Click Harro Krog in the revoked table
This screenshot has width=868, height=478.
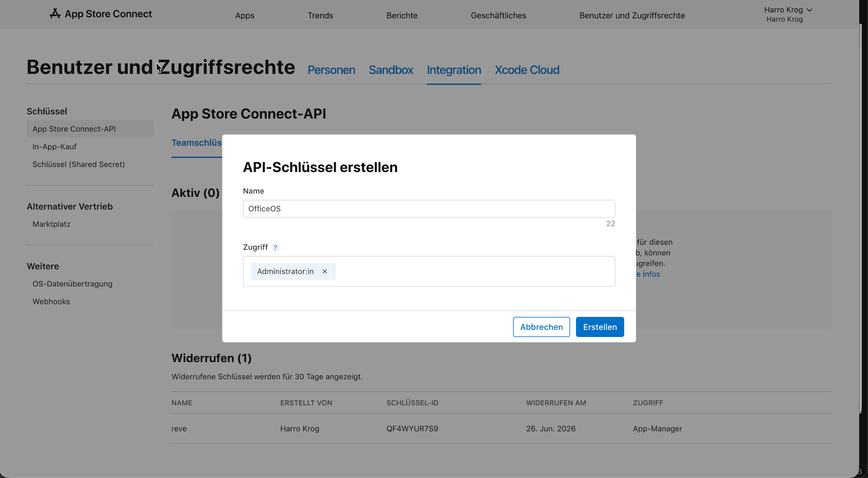click(300, 429)
